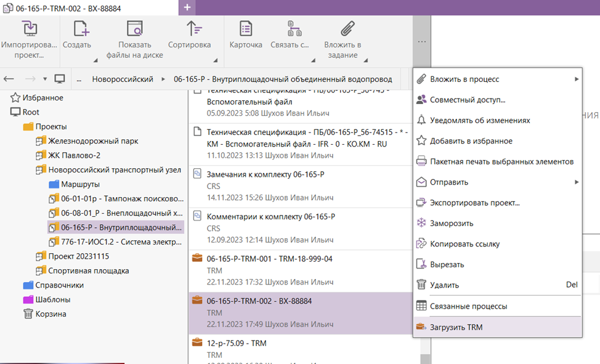The height and width of the screenshot is (364, 600).
Task: Click the Сортировка sort icon
Action: pyautogui.click(x=194, y=29)
